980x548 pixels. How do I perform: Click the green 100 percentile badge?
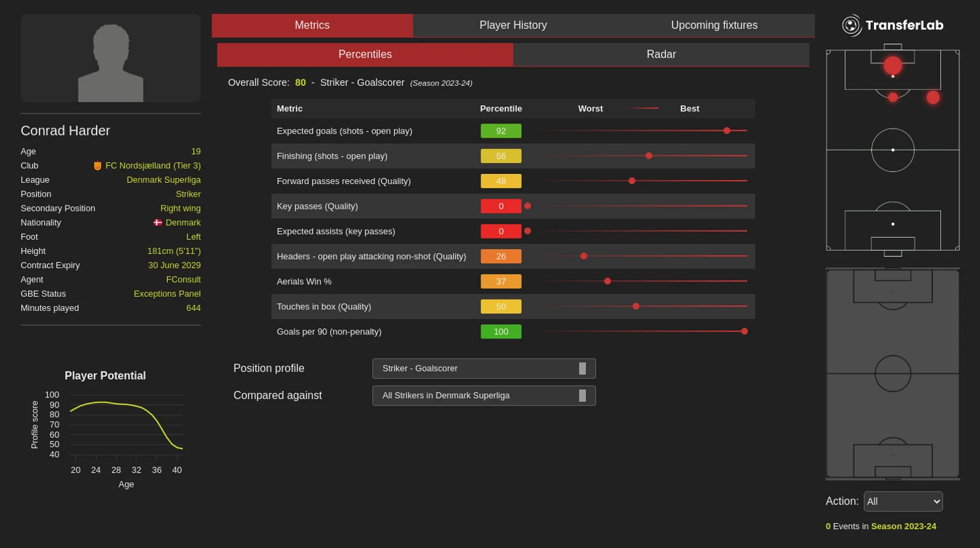pos(501,332)
